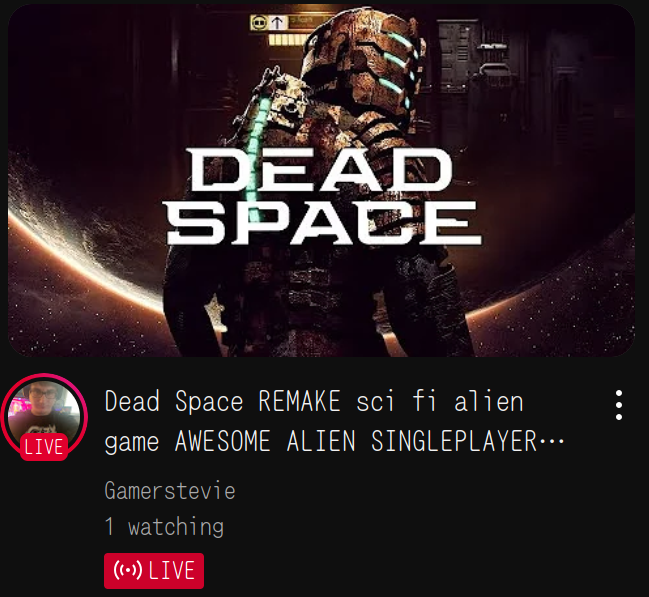Visit the Gamerstevie channel name link
The image size is (649, 597).
[170, 491]
